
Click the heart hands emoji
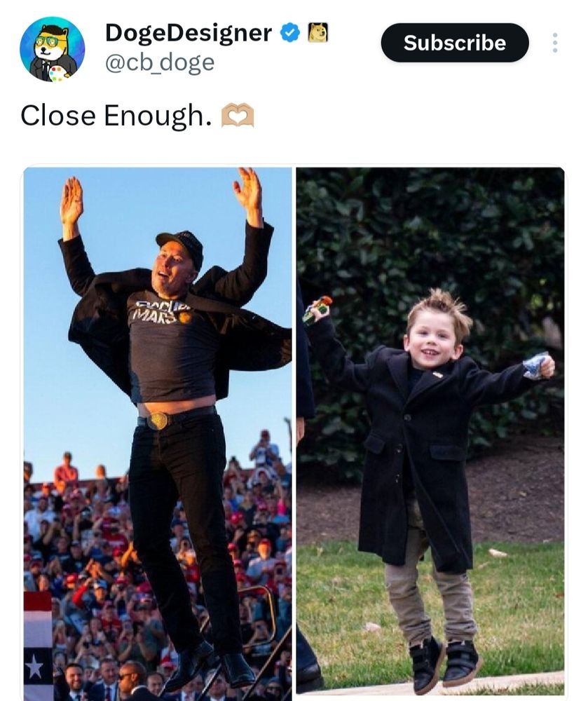(238, 116)
